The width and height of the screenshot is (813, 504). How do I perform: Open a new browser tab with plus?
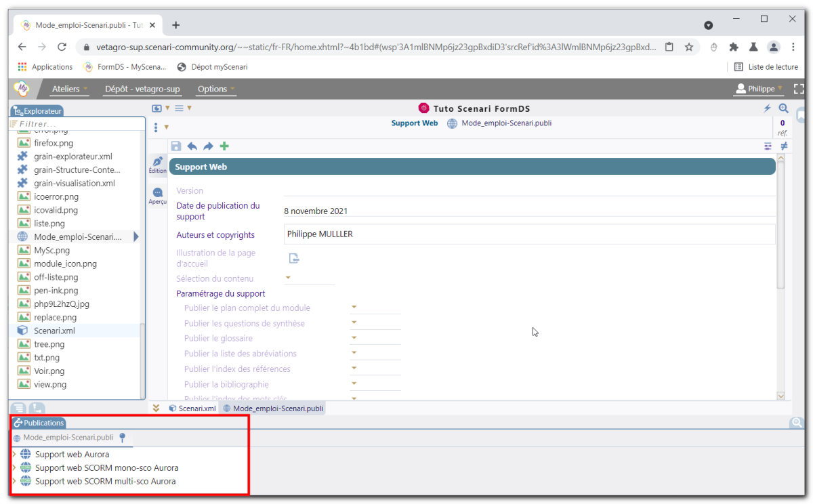(175, 25)
